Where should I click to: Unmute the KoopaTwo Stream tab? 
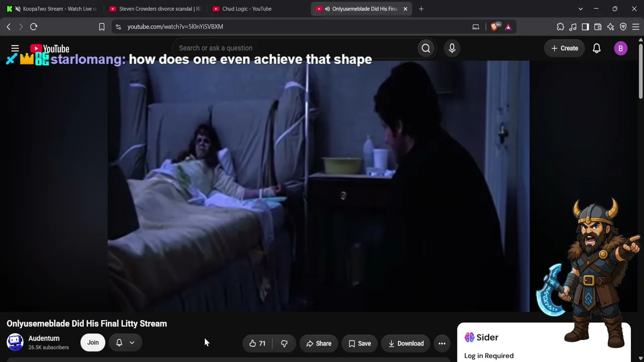point(18,9)
